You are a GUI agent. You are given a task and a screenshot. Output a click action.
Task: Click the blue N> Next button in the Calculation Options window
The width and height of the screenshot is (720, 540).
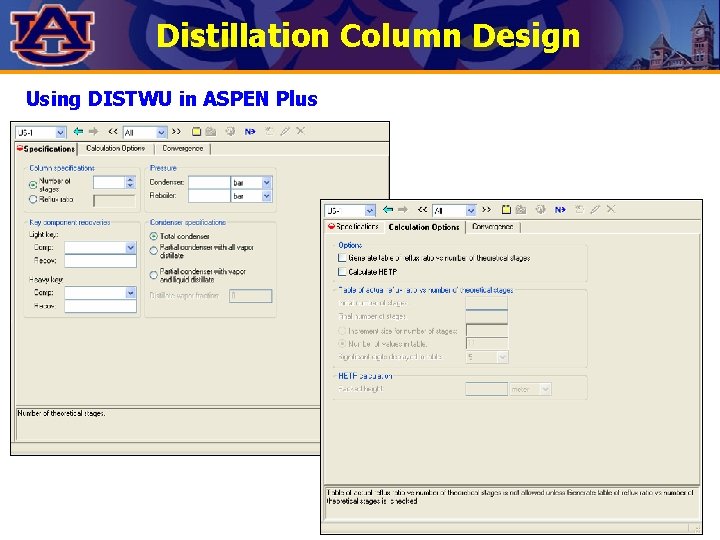[x=560, y=209]
